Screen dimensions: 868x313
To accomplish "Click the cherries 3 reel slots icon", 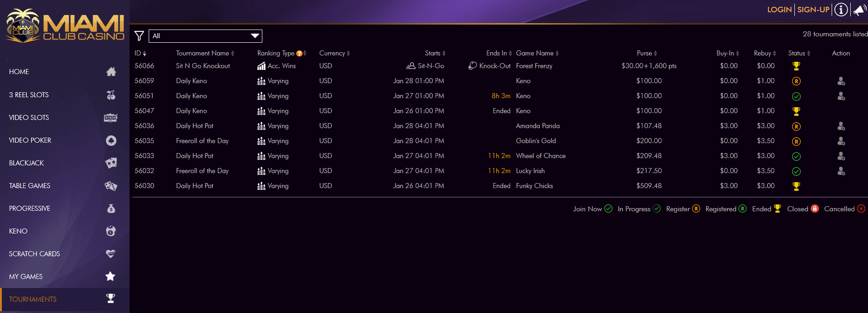I will [111, 95].
